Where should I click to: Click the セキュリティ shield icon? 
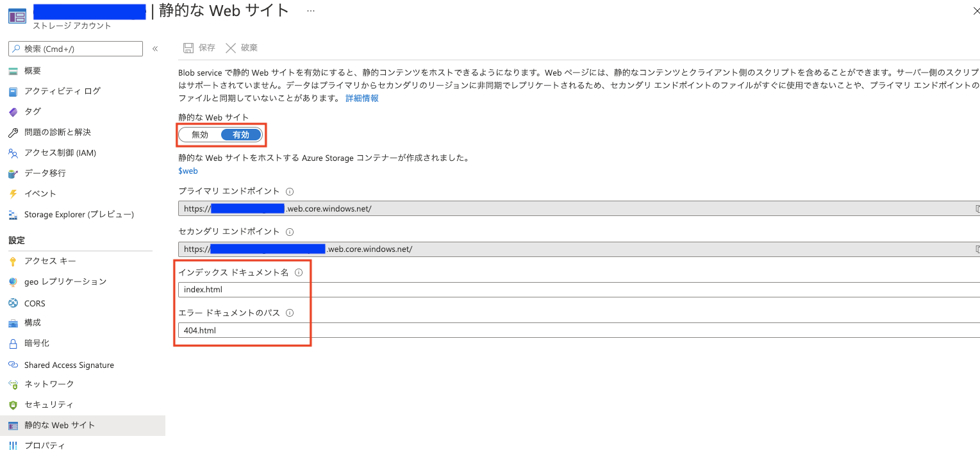tap(13, 405)
